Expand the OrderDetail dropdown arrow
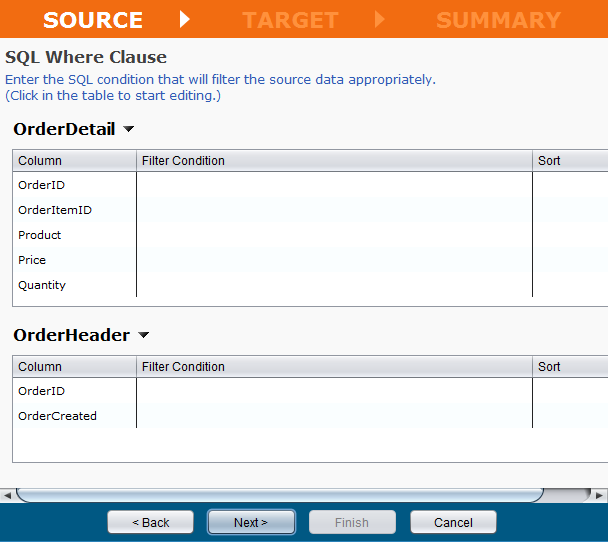Viewport: 608px width, 542px height. (128, 130)
